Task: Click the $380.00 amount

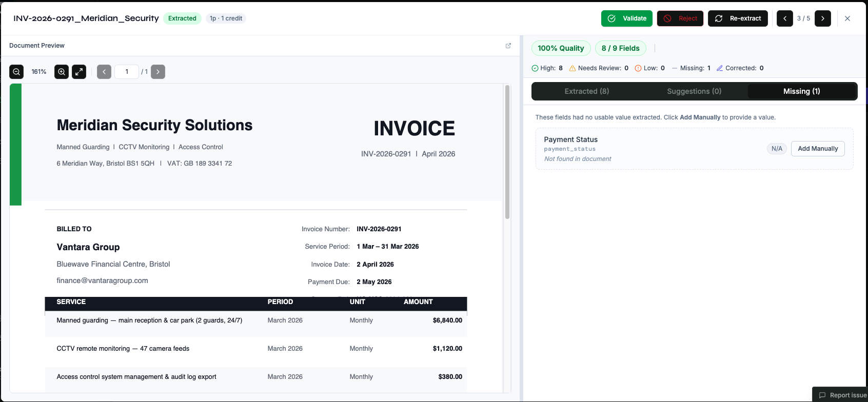Action: tap(450, 377)
